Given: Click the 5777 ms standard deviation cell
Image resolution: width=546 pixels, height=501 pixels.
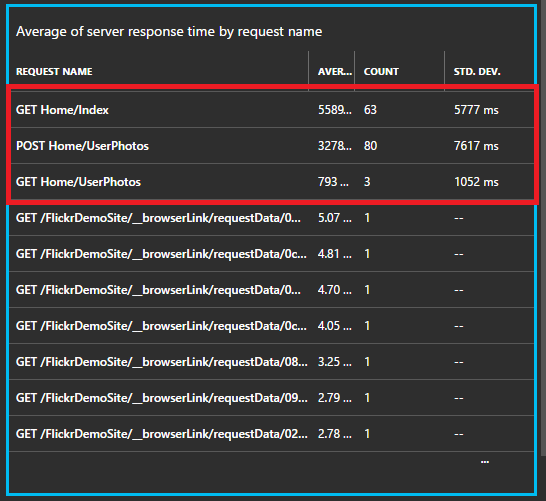Looking at the screenshot, I should click(x=476, y=110).
